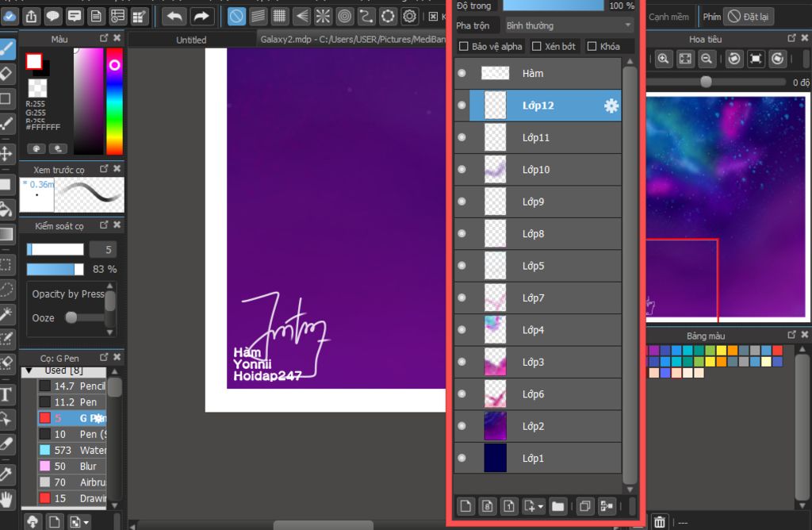Viewport: 812px width, 530px height.
Task: Toggle the Bảo vệ alpha checkbox
Action: [464, 47]
